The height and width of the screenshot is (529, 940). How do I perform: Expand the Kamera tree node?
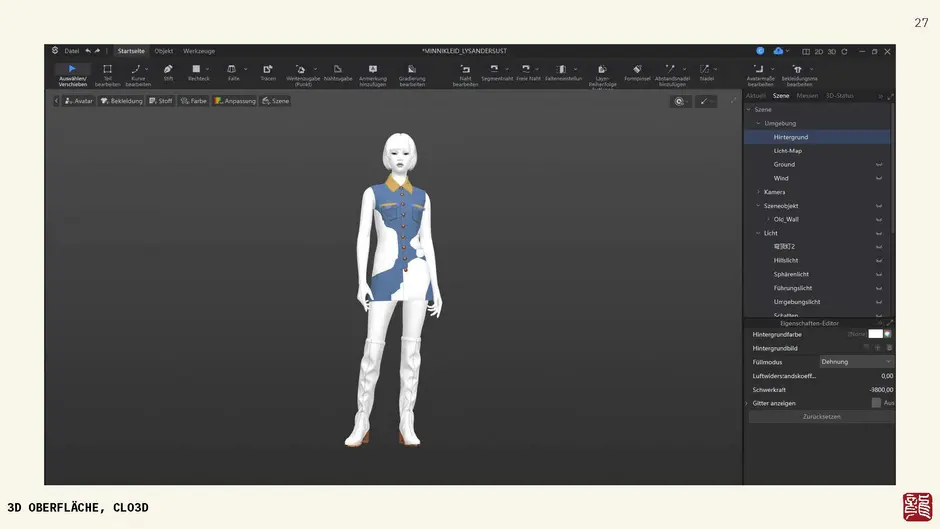pos(758,192)
